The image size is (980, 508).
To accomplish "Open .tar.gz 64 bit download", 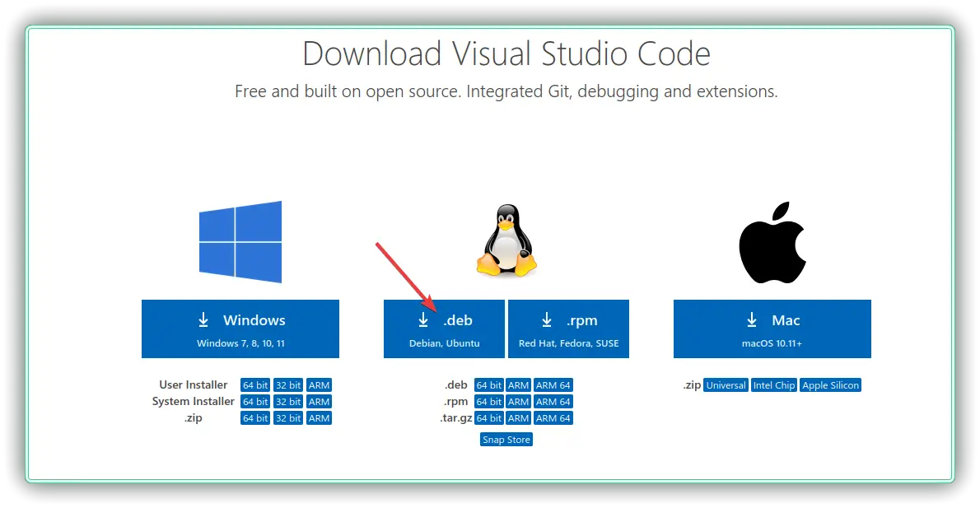I will [488, 418].
